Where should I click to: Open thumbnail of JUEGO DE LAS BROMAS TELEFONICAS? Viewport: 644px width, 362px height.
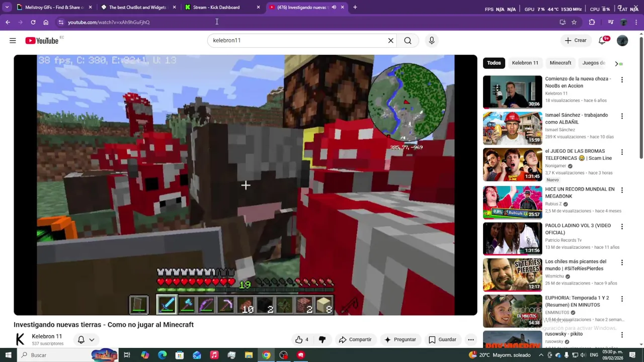pos(512,164)
